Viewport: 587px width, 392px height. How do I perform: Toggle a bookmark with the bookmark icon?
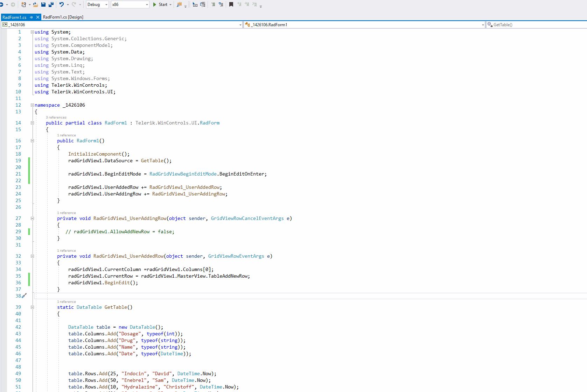tap(231, 5)
